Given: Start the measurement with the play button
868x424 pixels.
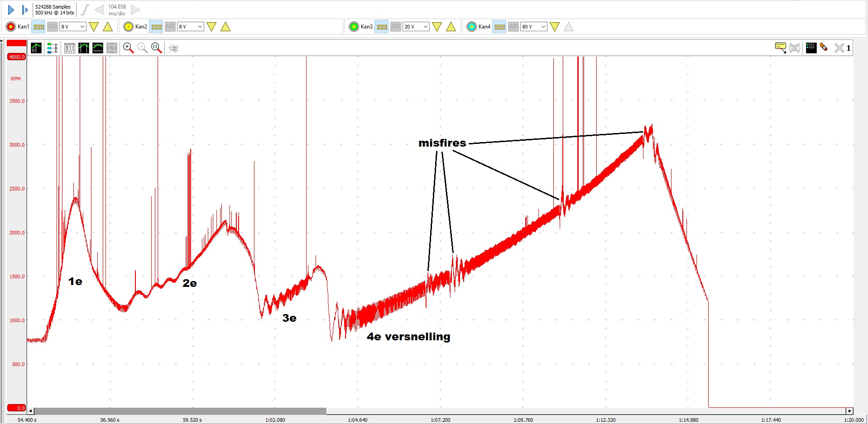Looking at the screenshot, I should pyautogui.click(x=11, y=10).
